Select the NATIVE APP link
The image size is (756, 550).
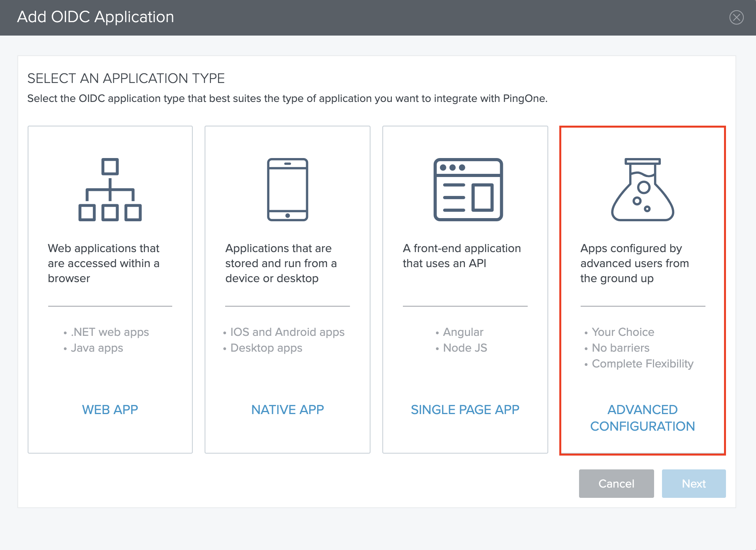(x=287, y=409)
